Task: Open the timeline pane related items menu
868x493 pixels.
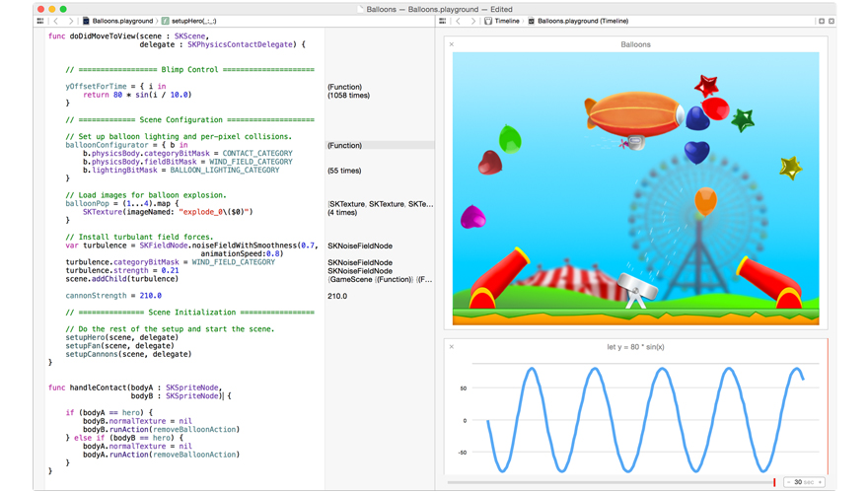Action: [x=443, y=21]
